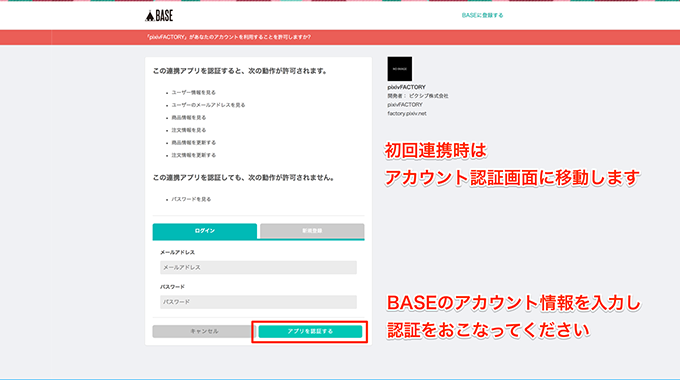Click the 開発者: ピクシブ株式会社 text
The height and width of the screenshot is (380, 680).
418,96
